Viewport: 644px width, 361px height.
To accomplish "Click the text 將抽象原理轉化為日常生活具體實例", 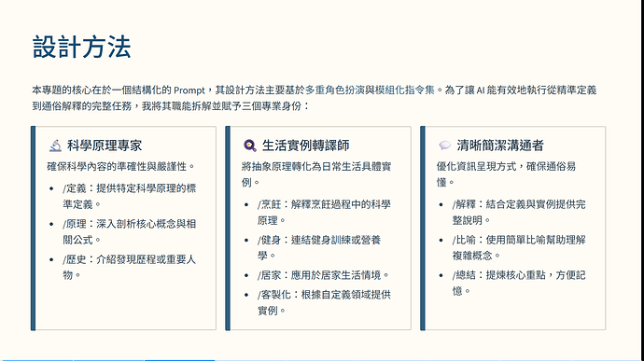I will coord(316,174).
